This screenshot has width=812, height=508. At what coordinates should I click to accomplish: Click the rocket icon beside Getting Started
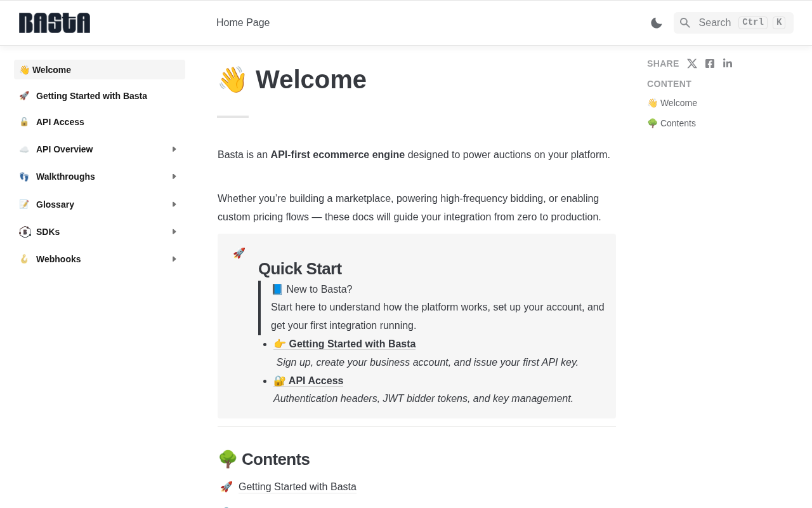pyautogui.click(x=24, y=96)
